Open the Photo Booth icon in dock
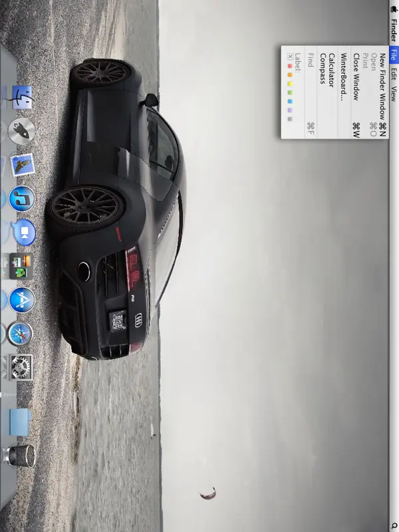Viewport: 399px width, 532px height. pos(22,231)
